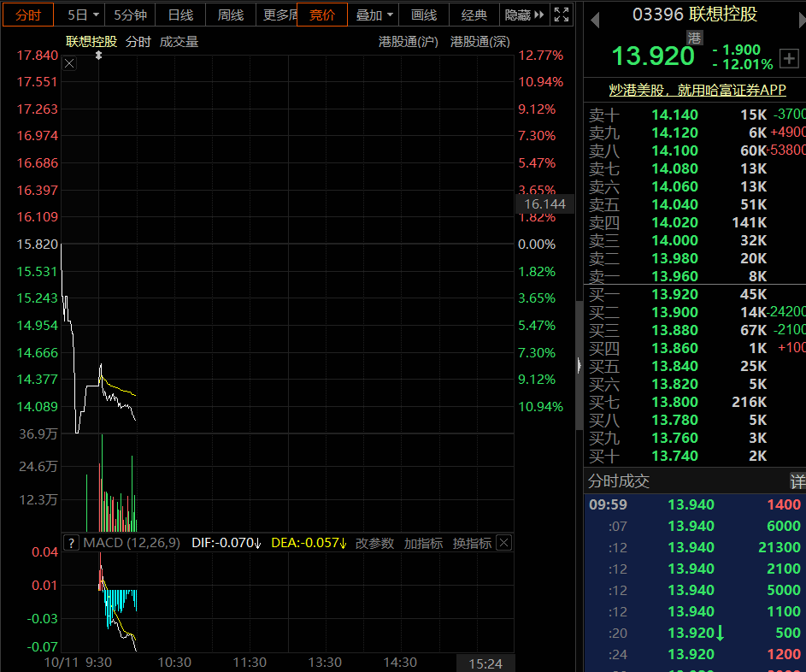The width and height of the screenshot is (806, 672).
Task: Select the 买一 13.920 bid row
Action: 695,294
